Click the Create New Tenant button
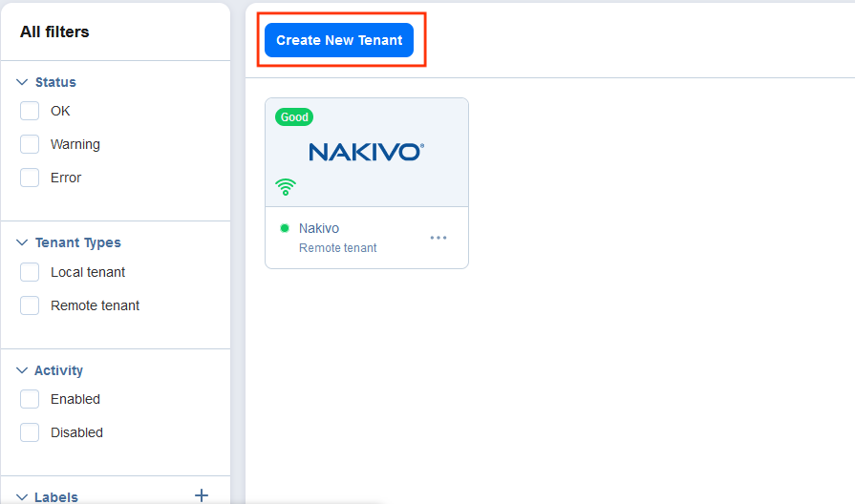The width and height of the screenshot is (855, 504). tap(339, 40)
